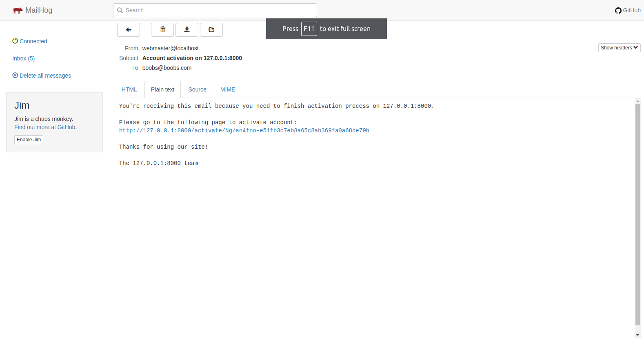Click the message body scrollbar thumb
The height and width of the screenshot is (357, 644).
click(637, 214)
